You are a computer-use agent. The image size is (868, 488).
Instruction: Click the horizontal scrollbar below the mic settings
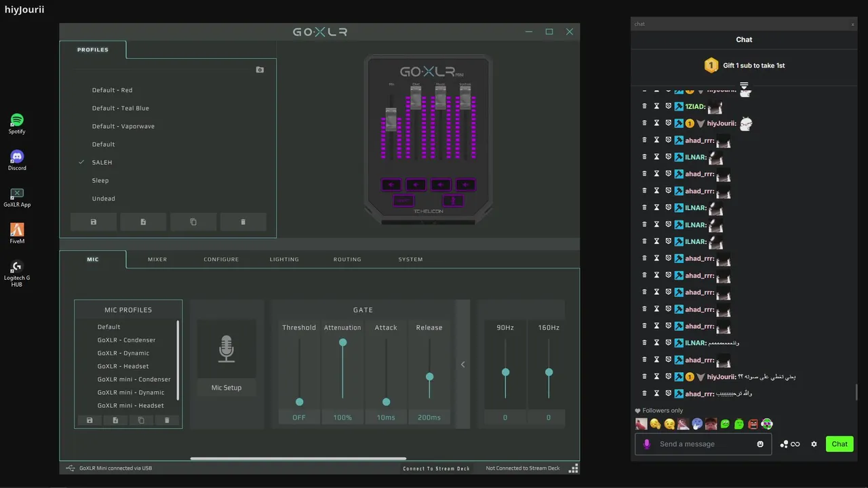coord(298,459)
